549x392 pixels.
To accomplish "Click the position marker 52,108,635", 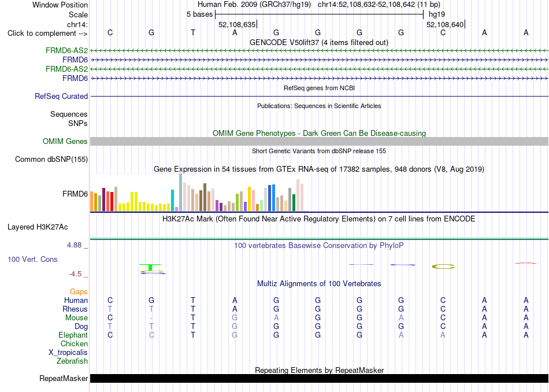I will tap(237, 24).
